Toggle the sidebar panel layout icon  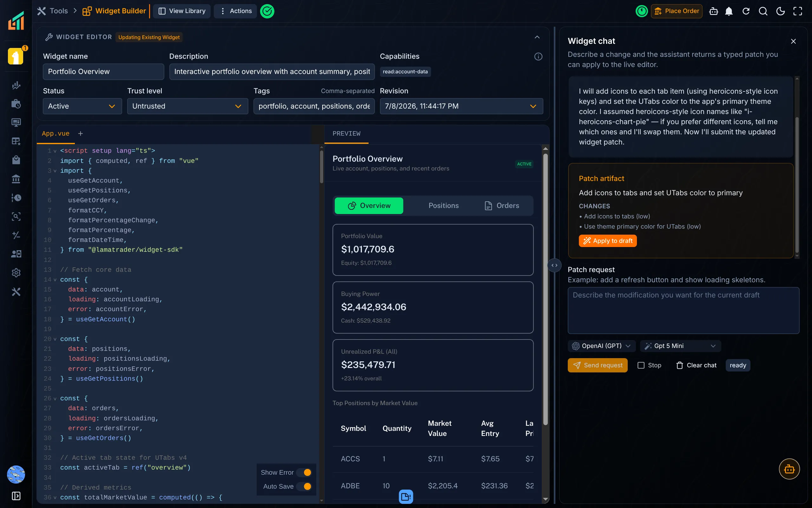point(16,496)
